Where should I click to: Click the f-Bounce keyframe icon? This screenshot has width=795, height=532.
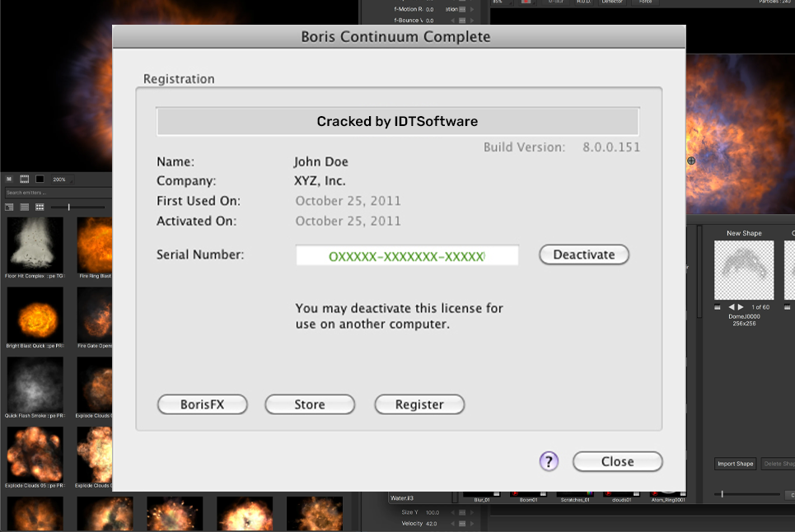click(462, 21)
